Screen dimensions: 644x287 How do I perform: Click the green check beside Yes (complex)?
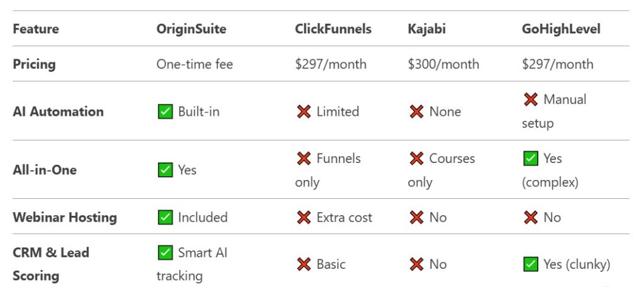point(531,159)
